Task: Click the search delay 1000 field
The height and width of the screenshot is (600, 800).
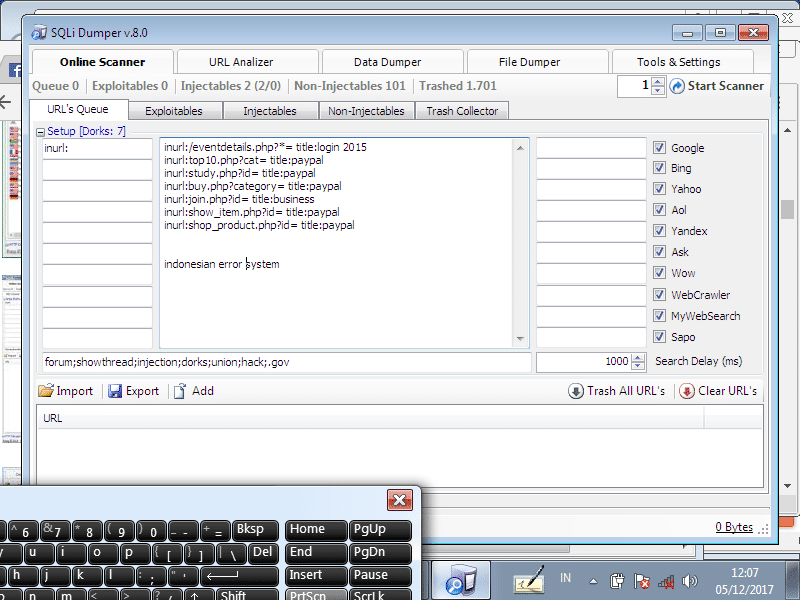Action: pos(584,362)
